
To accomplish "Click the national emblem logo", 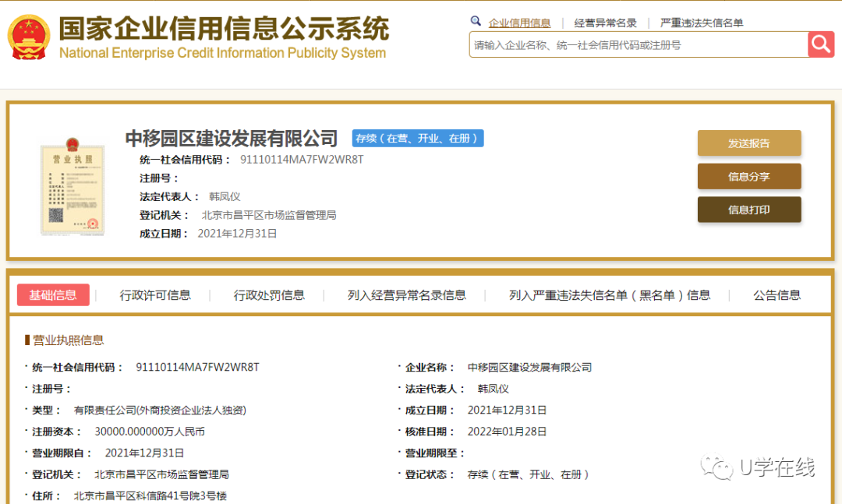I will (29, 37).
